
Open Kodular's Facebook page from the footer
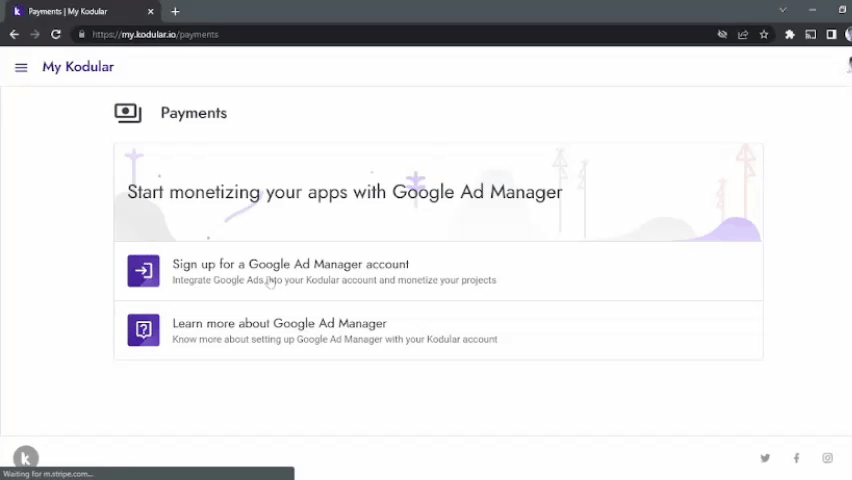tap(796, 458)
